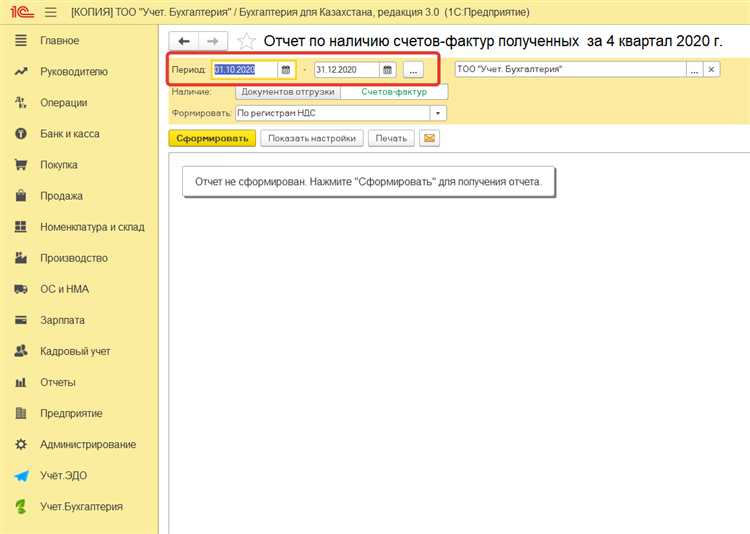Open the Банк и касса section

pos(70,134)
